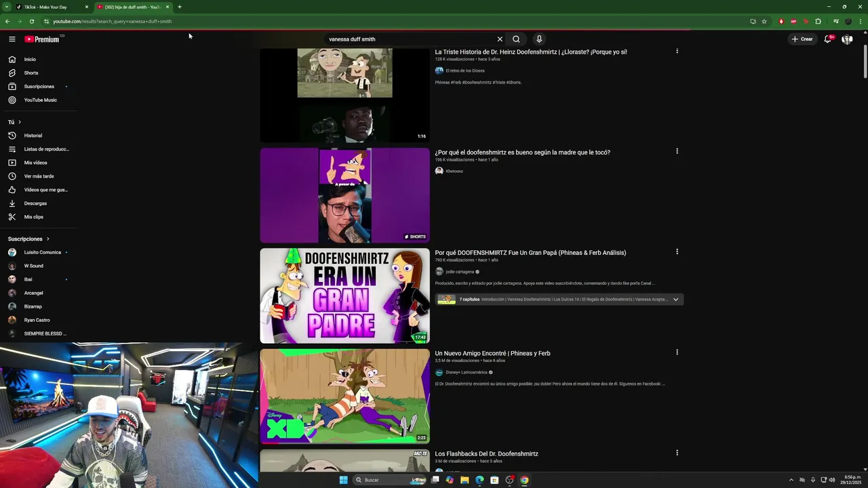Image resolution: width=868 pixels, height=488 pixels.
Task: Open the purple SHORTS video thumbnail
Action: [x=344, y=195]
